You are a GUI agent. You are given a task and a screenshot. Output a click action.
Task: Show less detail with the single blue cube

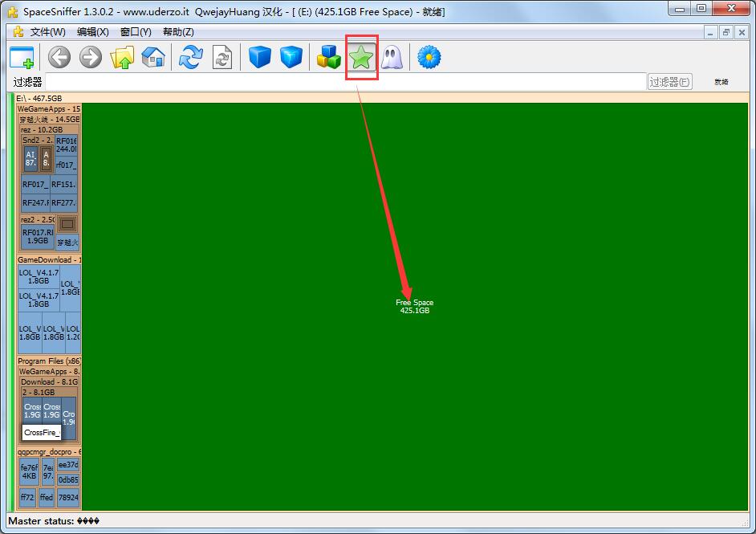(260, 57)
